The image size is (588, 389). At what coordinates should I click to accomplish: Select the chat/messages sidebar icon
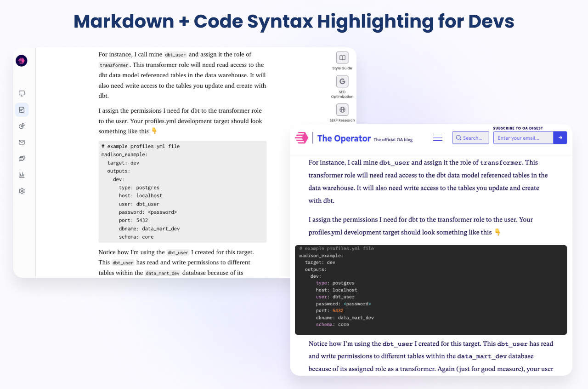click(x=21, y=158)
